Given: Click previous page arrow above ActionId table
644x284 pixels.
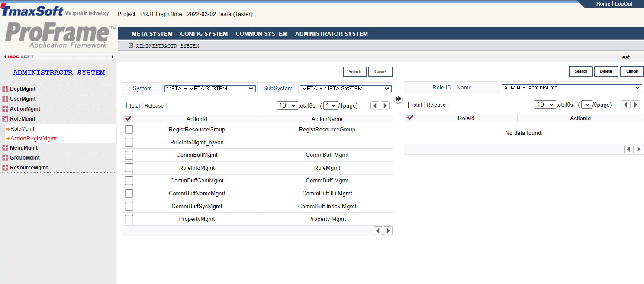Looking at the screenshot, I should click(x=375, y=106).
